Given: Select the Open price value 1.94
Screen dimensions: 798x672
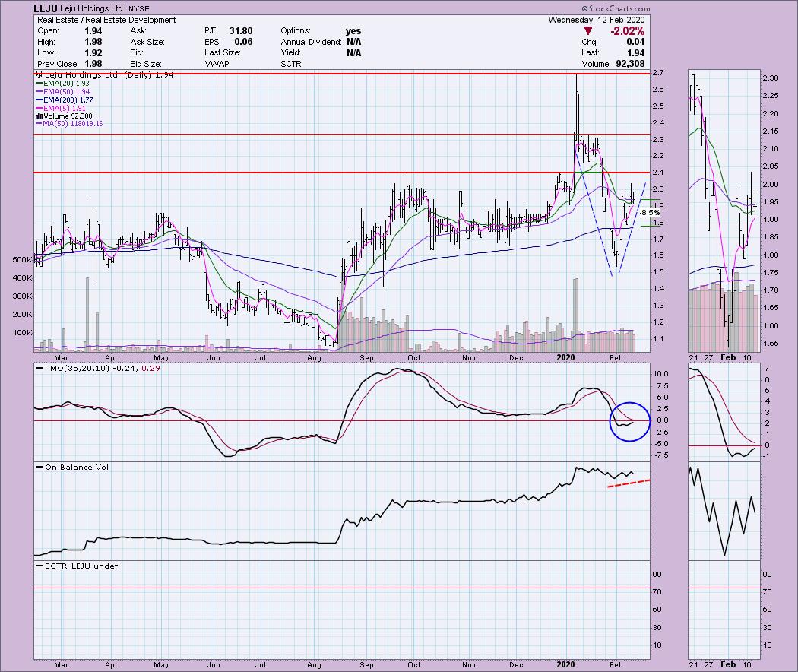Looking at the screenshot, I should [93, 31].
